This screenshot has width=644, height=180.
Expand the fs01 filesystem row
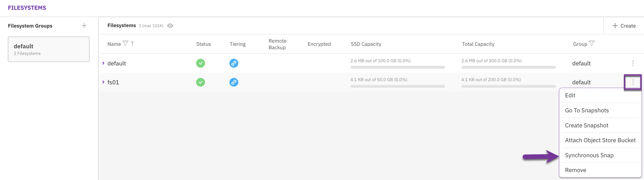point(103,82)
